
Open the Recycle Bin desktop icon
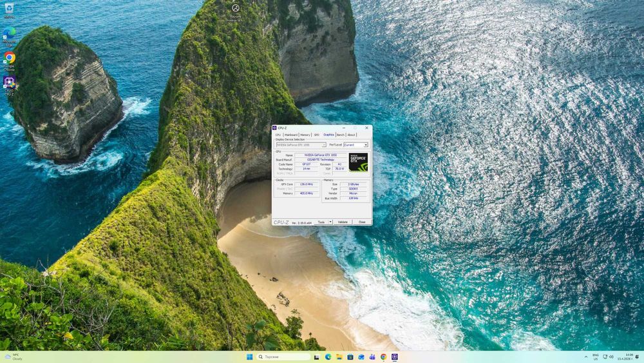coord(9,10)
